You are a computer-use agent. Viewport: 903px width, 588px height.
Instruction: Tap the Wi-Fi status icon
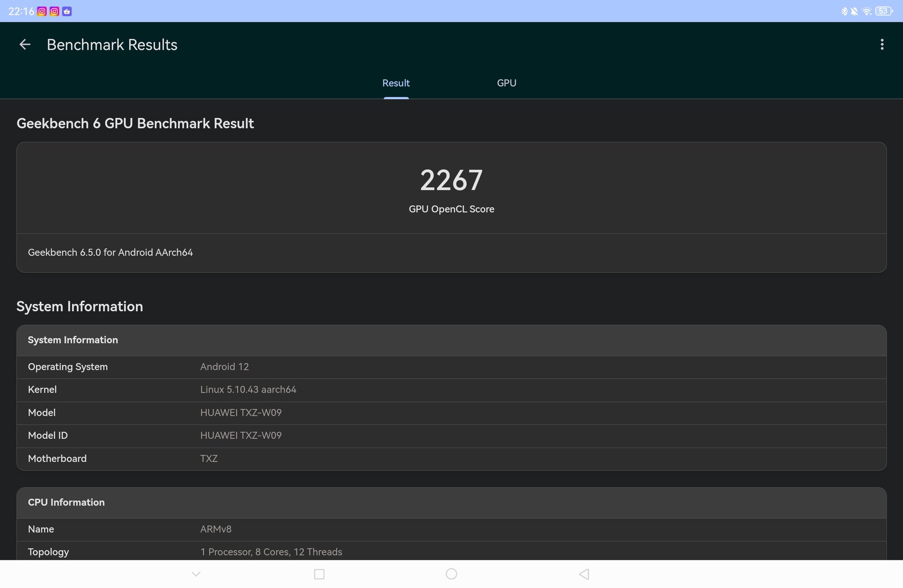tap(867, 11)
